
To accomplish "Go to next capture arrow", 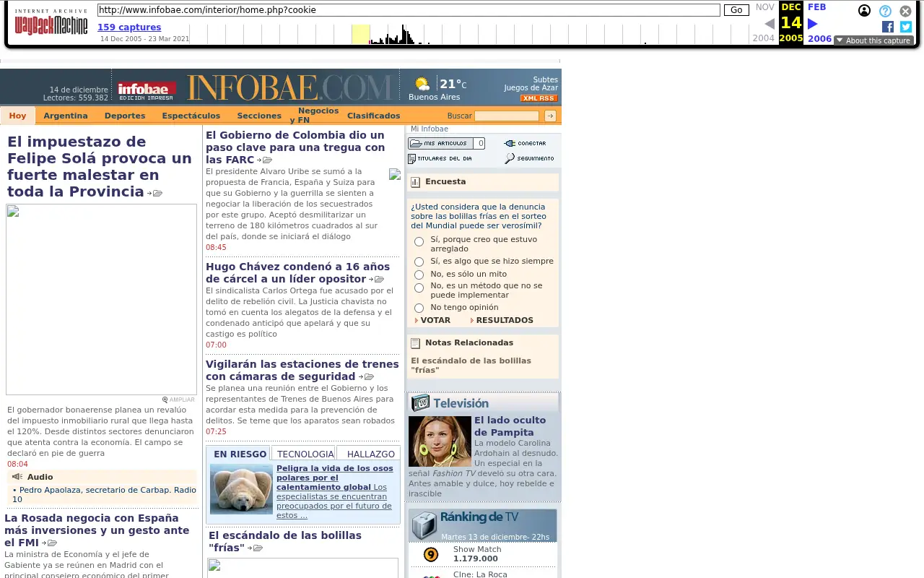I will [x=812, y=24].
